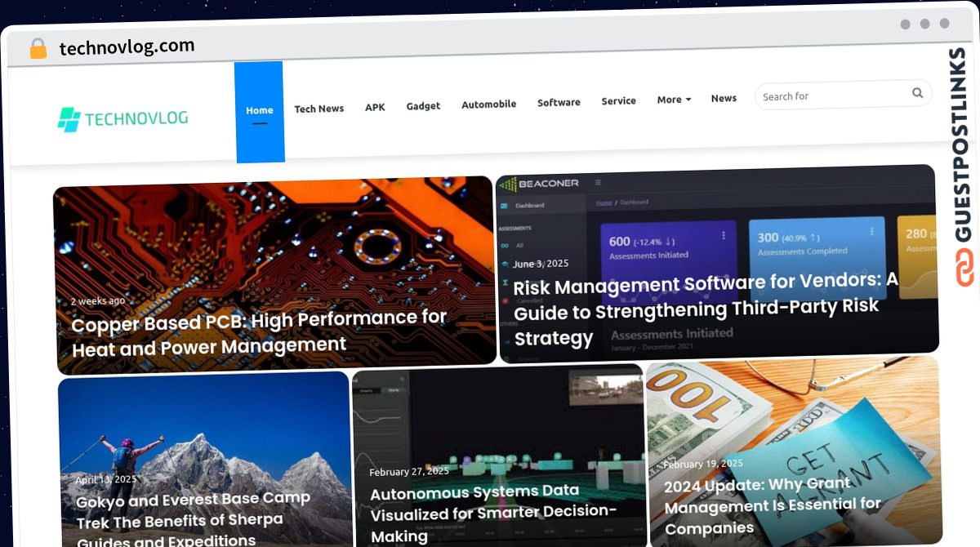The image size is (980, 547).
Task: Click the Technovlog logo
Action: coord(122,119)
